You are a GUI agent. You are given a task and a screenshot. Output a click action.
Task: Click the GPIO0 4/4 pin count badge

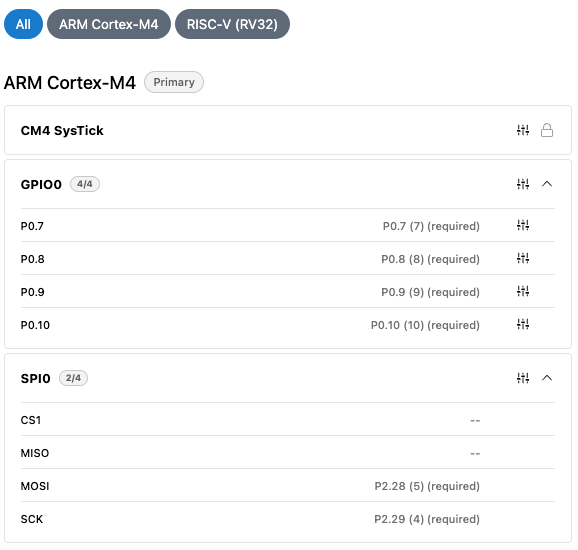point(85,184)
